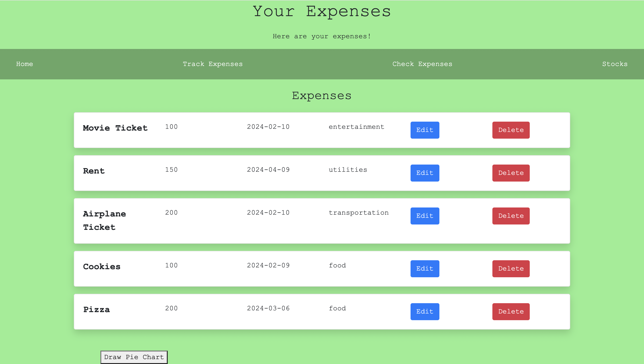The height and width of the screenshot is (364, 644).
Task: Click the Airplane Ticket expense title
Action: tap(104, 220)
